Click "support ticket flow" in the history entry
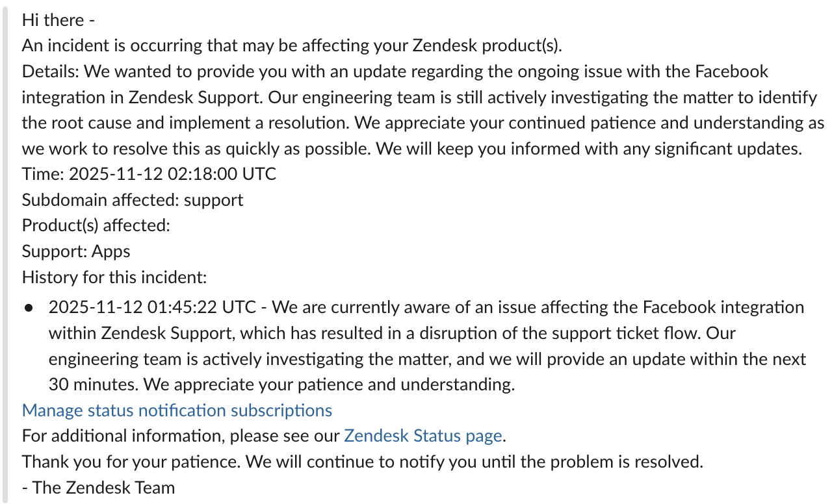This screenshot has width=832, height=504. click(x=620, y=333)
